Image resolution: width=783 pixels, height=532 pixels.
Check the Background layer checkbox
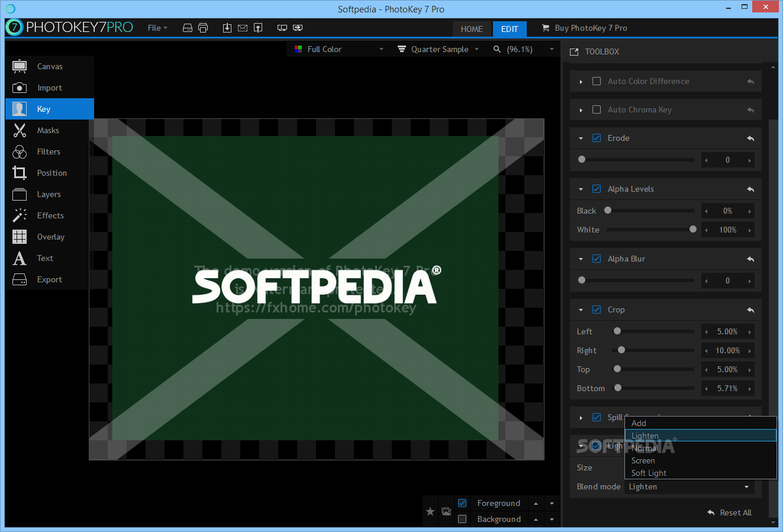pyautogui.click(x=462, y=519)
